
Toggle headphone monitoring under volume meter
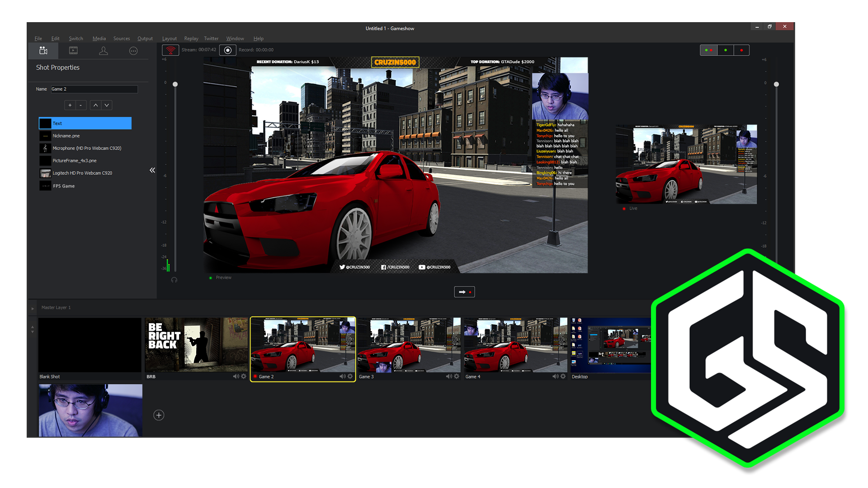tap(174, 280)
